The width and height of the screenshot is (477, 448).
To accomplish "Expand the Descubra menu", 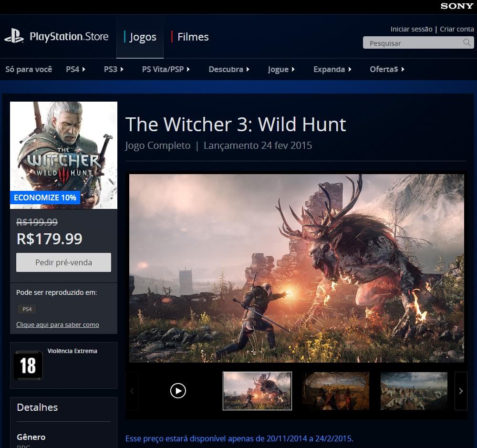I will 229,69.
